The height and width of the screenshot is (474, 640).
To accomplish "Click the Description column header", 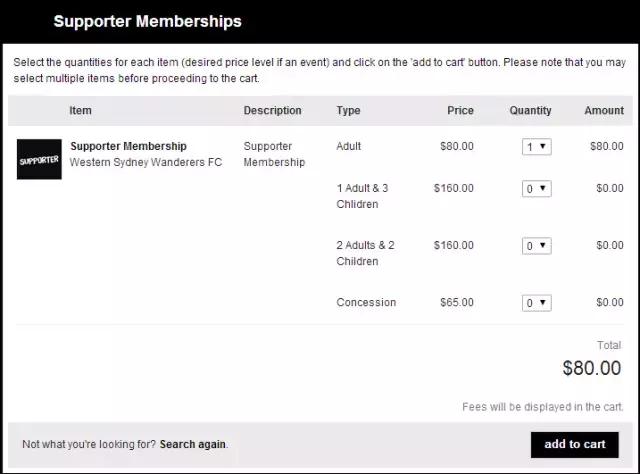I will [x=272, y=111].
